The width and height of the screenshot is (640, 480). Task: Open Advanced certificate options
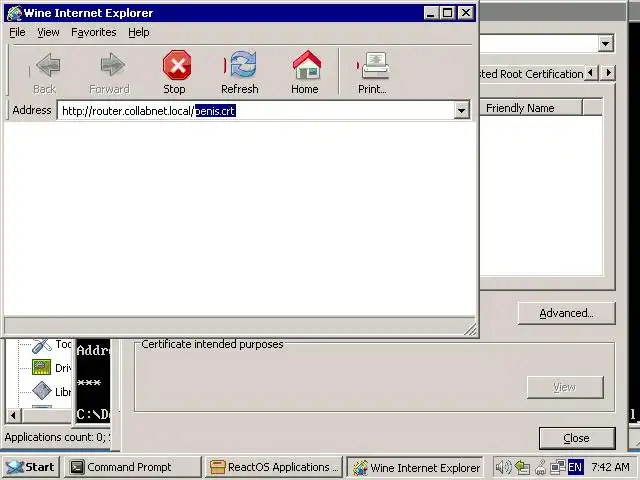tap(566, 313)
